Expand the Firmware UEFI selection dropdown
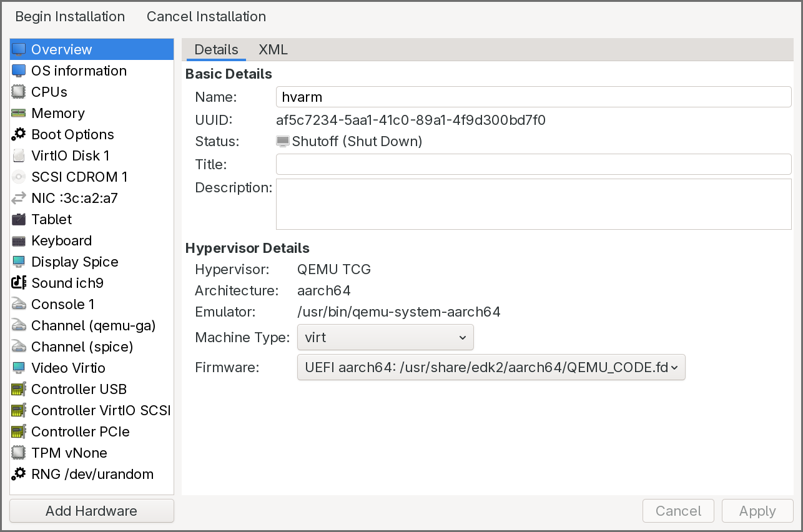 [x=491, y=367]
